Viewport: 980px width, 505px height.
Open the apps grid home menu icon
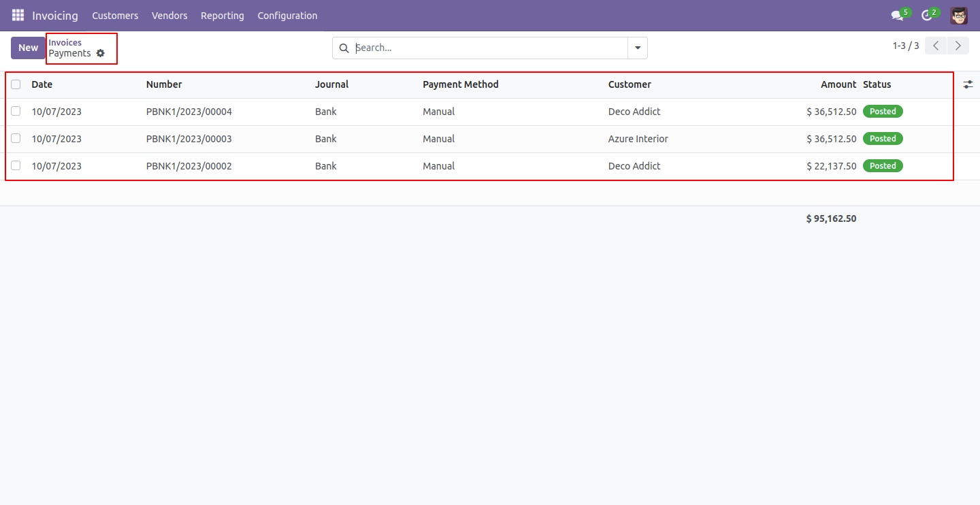coord(18,15)
